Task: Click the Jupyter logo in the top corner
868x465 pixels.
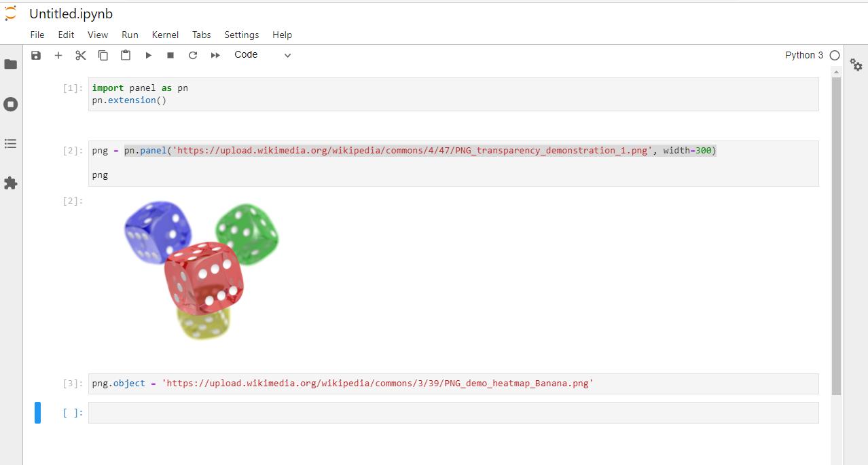Action: click(12, 12)
